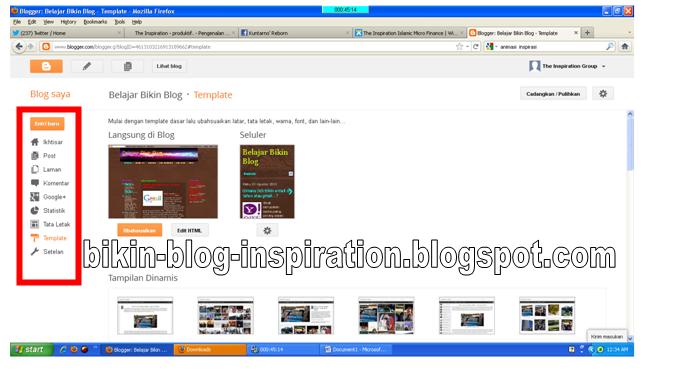
Task: Click the browser back arrow
Action: point(19,47)
